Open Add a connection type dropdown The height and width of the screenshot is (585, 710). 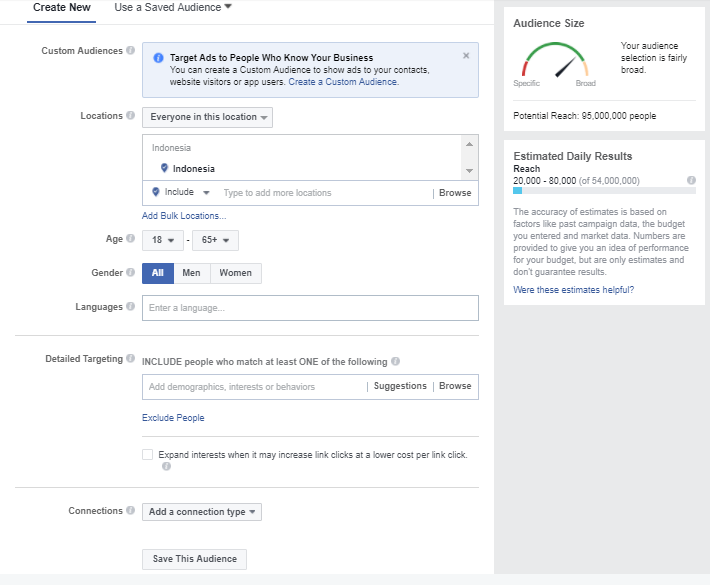coord(202,512)
